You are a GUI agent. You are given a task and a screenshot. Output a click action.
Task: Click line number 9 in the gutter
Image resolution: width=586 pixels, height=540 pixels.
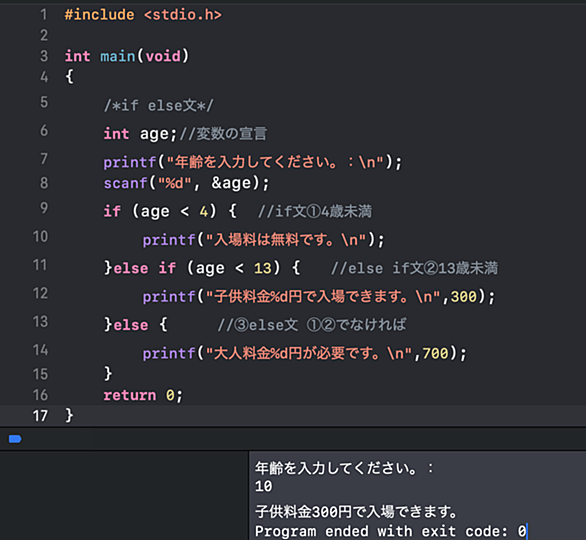tap(44, 208)
